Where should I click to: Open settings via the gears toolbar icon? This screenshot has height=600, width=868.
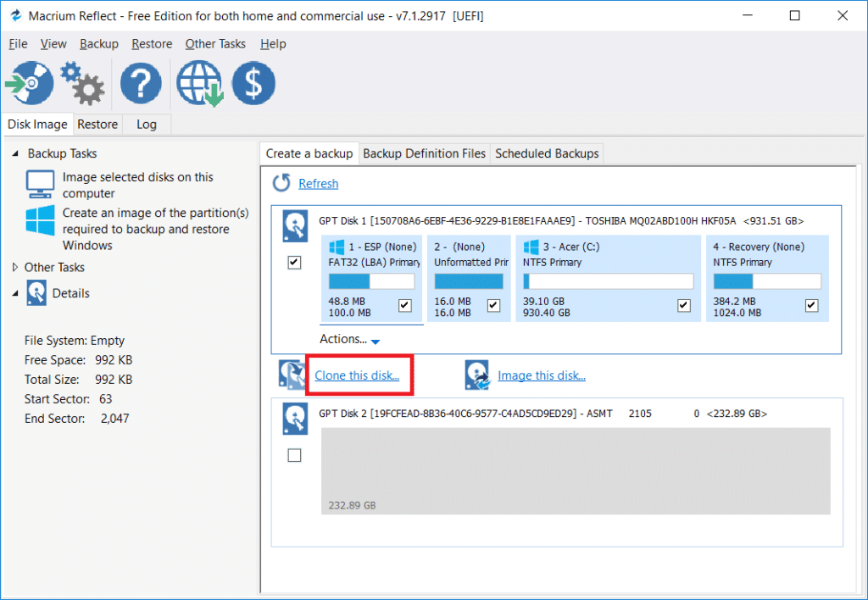click(x=82, y=83)
